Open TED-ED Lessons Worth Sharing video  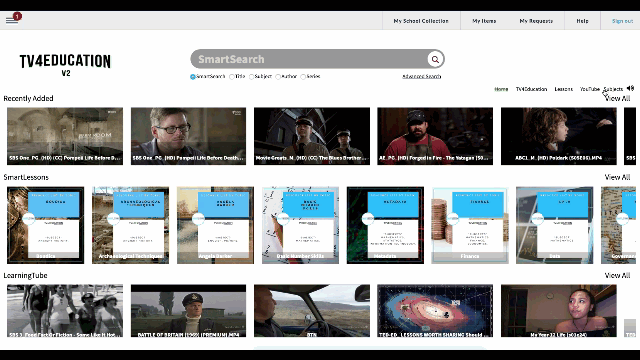(x=435, y=311)
